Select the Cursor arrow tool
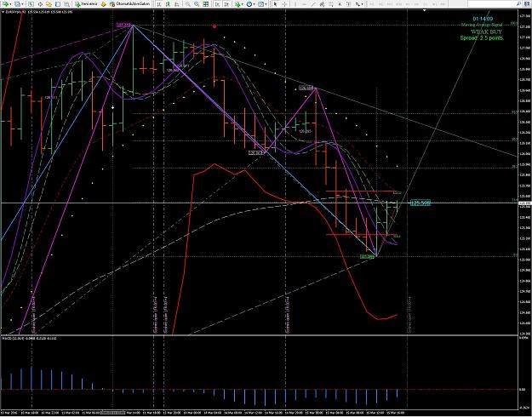The image size is (532, 417). [275, 4]
